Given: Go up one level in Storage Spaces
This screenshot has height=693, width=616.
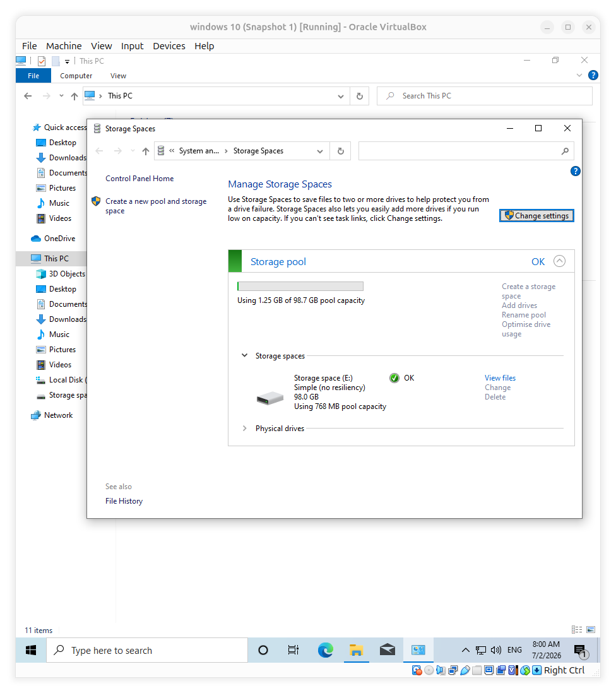Looking at the screenshot, I should click(145, 151).
